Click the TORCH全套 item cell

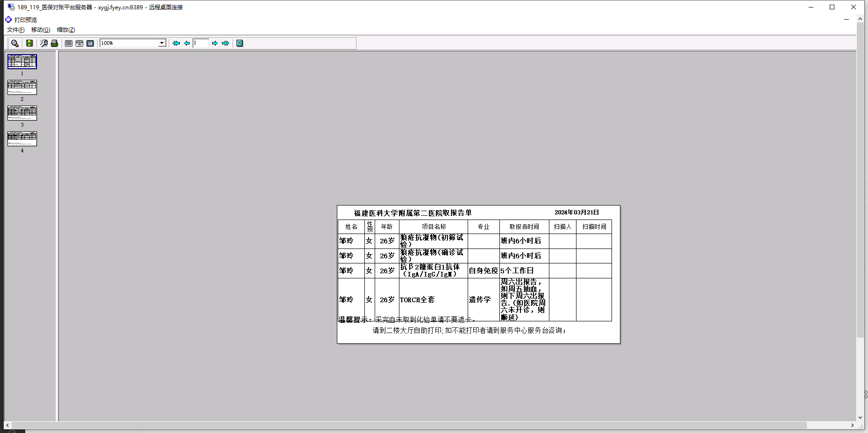point(434,300)
